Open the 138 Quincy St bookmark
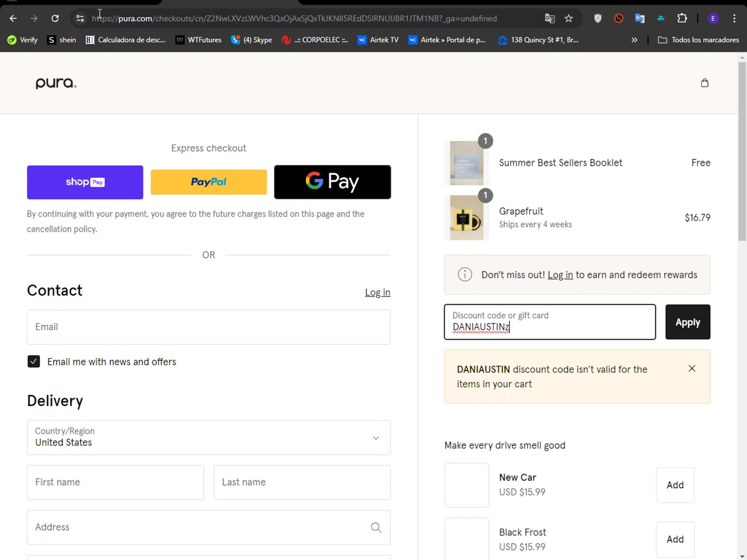 (539, 40)
